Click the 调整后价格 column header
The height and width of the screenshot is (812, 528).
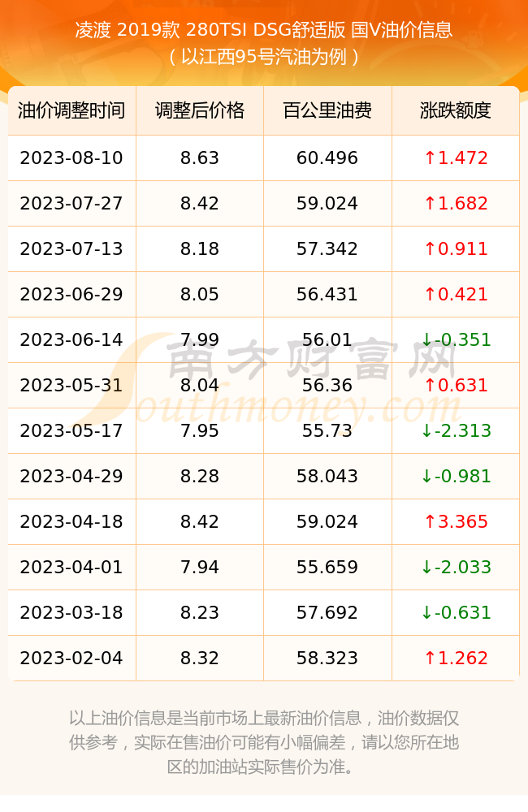pyautogui.click(x=200, y=110)
